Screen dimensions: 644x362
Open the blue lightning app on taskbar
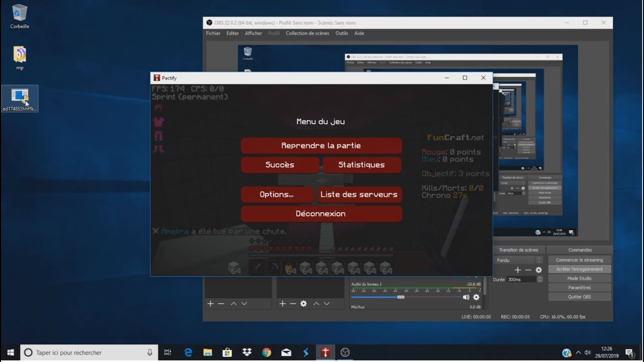pyautogui.click(x=306, y=352)
